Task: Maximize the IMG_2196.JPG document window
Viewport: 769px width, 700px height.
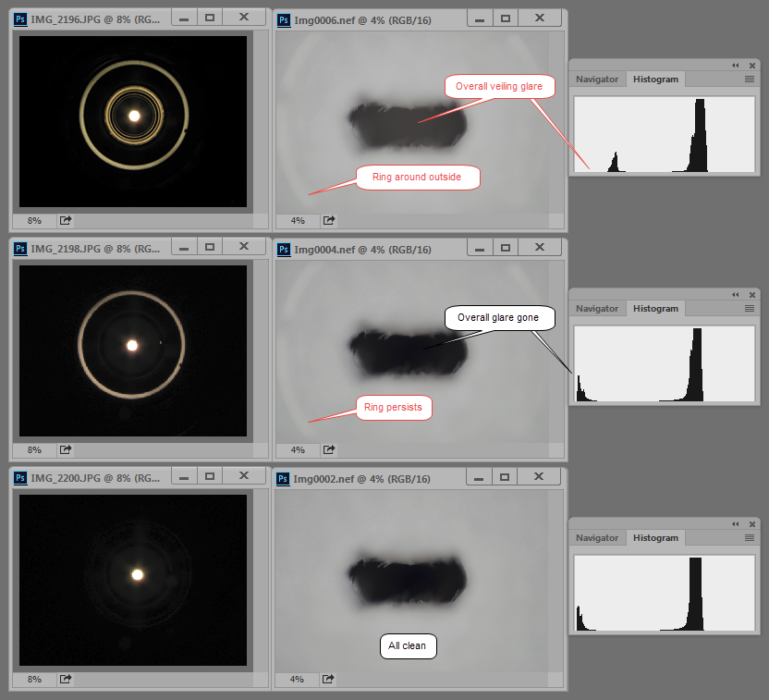Action: coord(210,18)
